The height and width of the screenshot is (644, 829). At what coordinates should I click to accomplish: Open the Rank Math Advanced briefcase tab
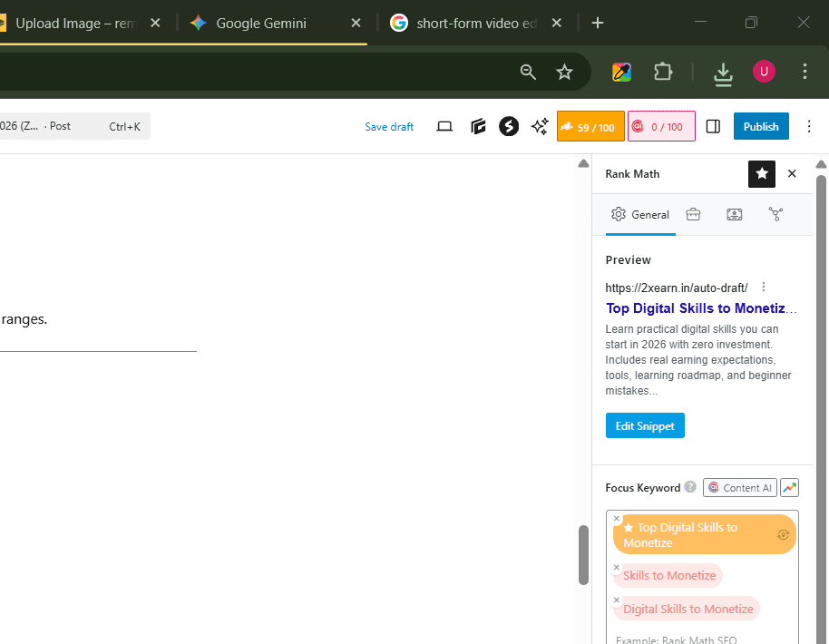pos(693,214)
